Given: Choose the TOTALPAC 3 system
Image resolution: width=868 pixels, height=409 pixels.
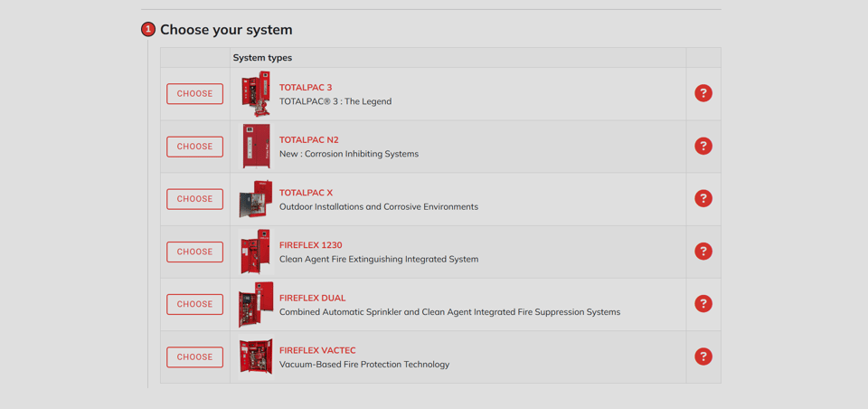Looking at the screenshot, I should 195,94.
